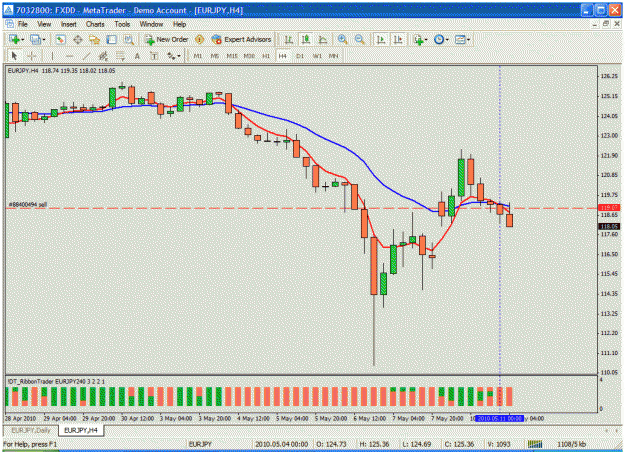Toggle Chart Shift from right border
The height and width of the screenshot is (452, 625).
[x=398, y=39]
